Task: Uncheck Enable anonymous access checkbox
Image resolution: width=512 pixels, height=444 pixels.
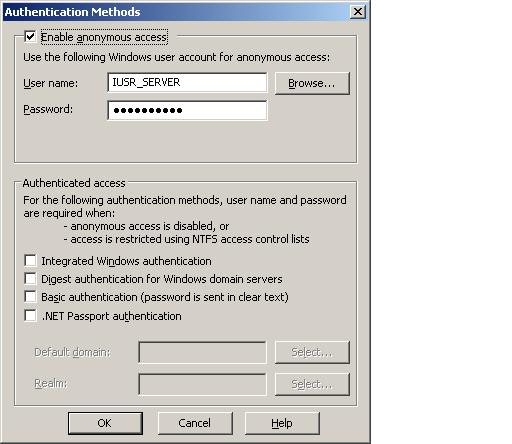Action: point(30,36)
